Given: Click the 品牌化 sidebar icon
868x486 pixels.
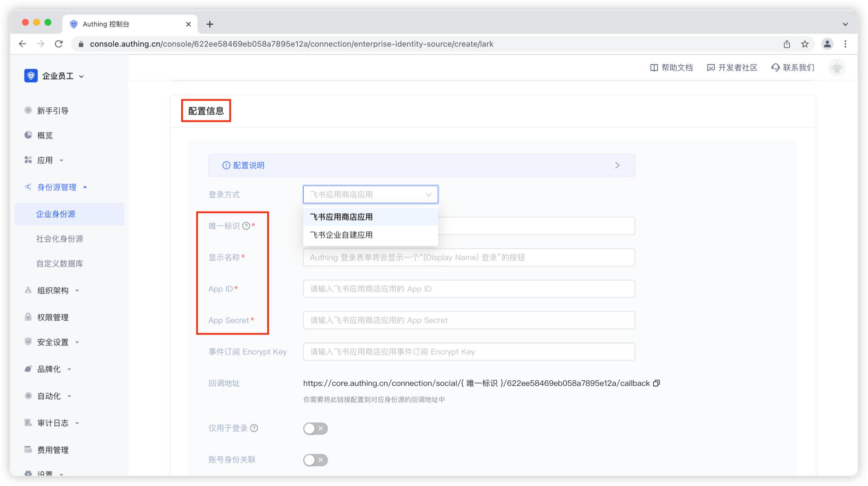Looking at the screenshot, I should [x=28, y=369].
